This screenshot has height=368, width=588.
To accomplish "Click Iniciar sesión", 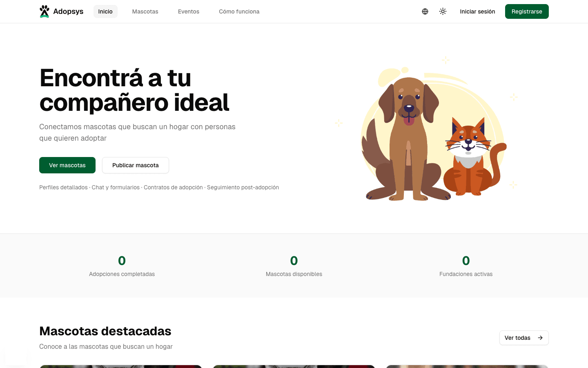I will (477, 11).
